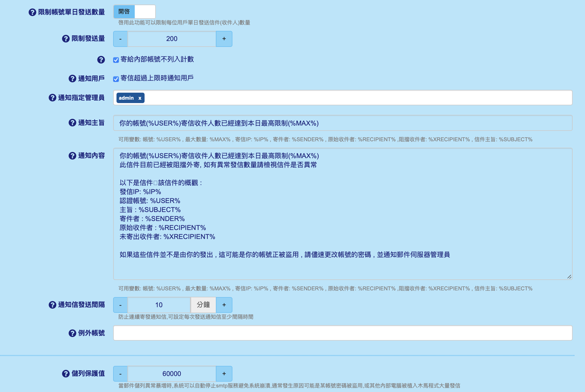Click the empty 例外帳號 input field

coord(342,333)
